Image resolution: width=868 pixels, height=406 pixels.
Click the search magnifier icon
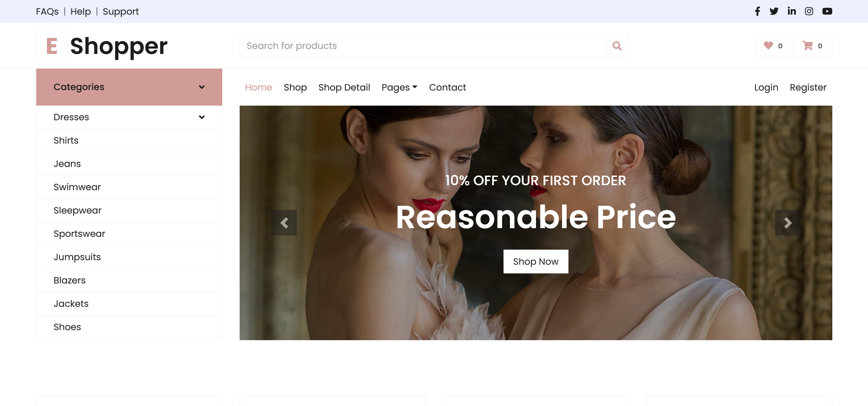617,46
